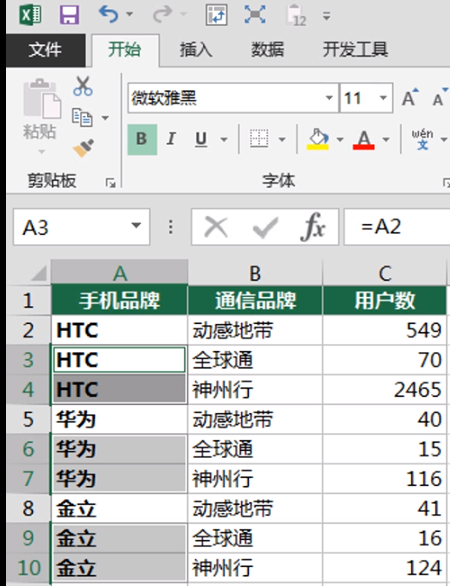Expand the font name dropdown arrow
The width and height of the screenshot is (450, 586).
(329, 98)
